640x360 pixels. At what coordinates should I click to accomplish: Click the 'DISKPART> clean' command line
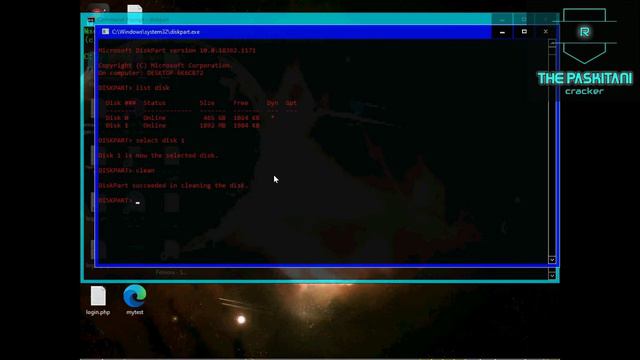point(127,171)
